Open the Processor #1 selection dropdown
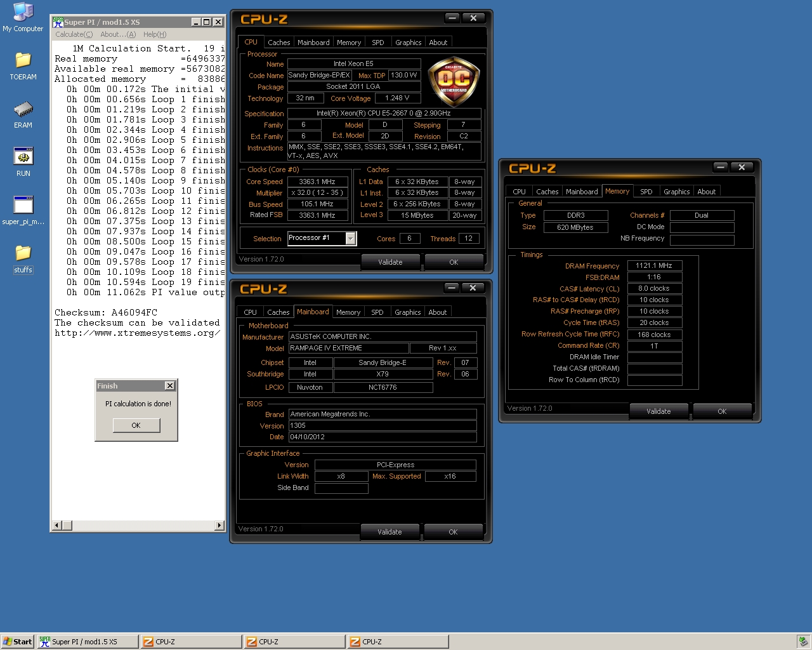 point(350,238)
